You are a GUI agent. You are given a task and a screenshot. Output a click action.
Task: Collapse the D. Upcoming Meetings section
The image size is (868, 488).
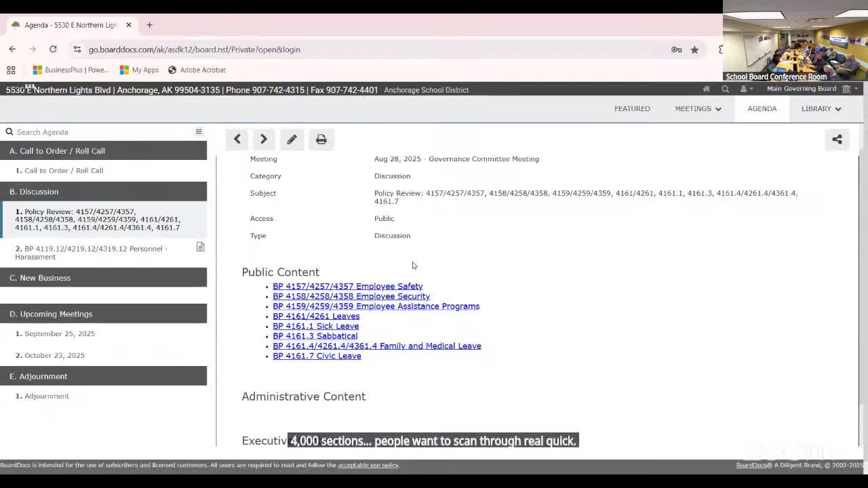[x=103, y=314]
